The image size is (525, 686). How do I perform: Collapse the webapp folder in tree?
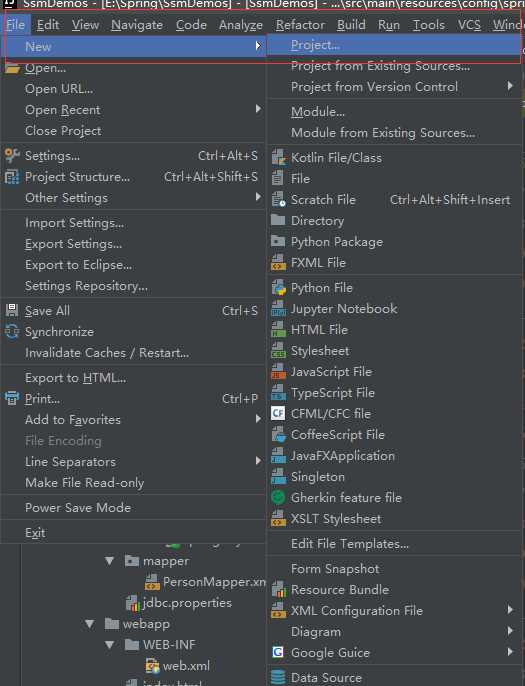(x=90, y=624)
